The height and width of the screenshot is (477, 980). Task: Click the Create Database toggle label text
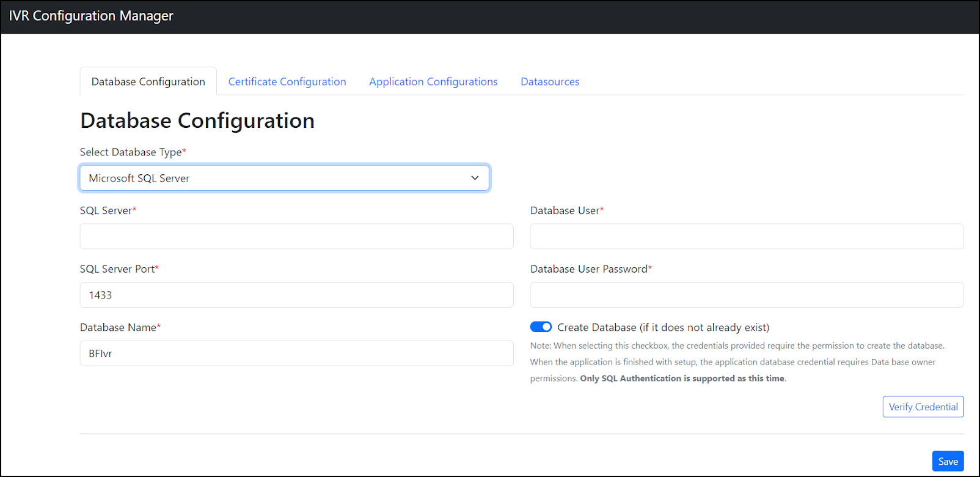663,328
